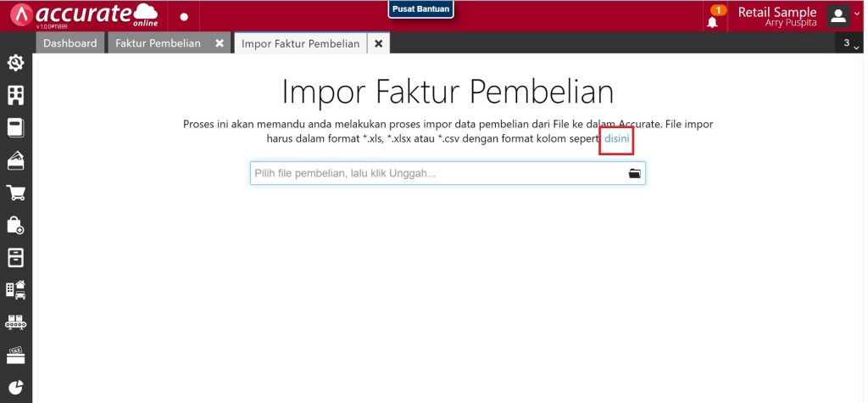Open the Fixed Assets building-car icon

point(15,290)
